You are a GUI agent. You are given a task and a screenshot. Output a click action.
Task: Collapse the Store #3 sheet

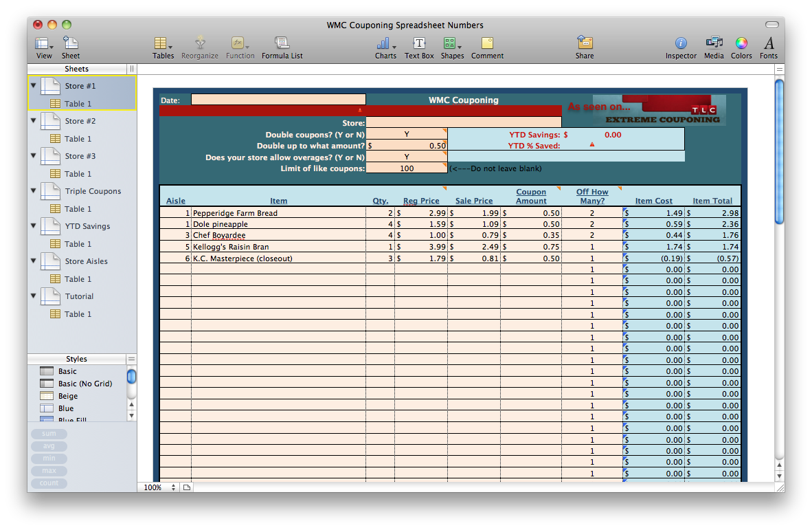[34, 155]
